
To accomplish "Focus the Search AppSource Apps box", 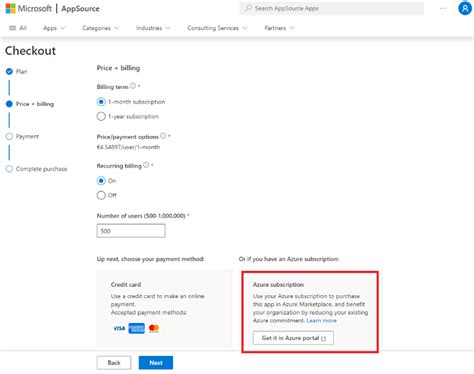I will pos(332,8).
